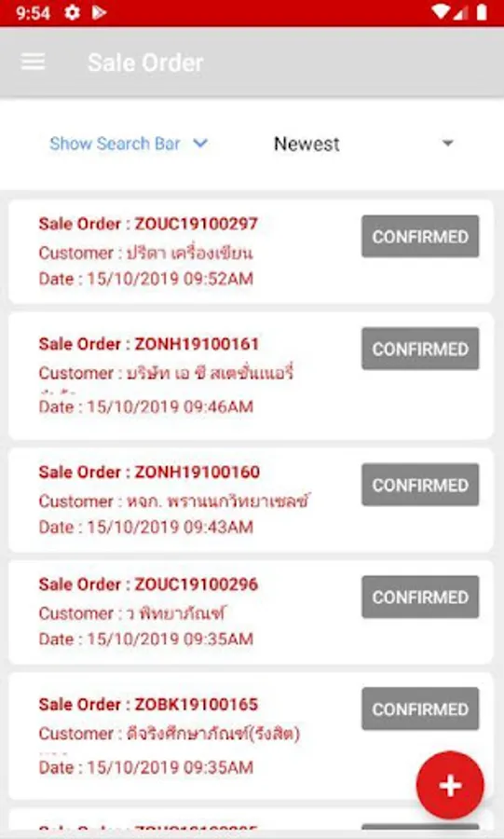Screen dimensions: 504x839
Task: Tap the Sale Order page title
Action: point(145,62)
